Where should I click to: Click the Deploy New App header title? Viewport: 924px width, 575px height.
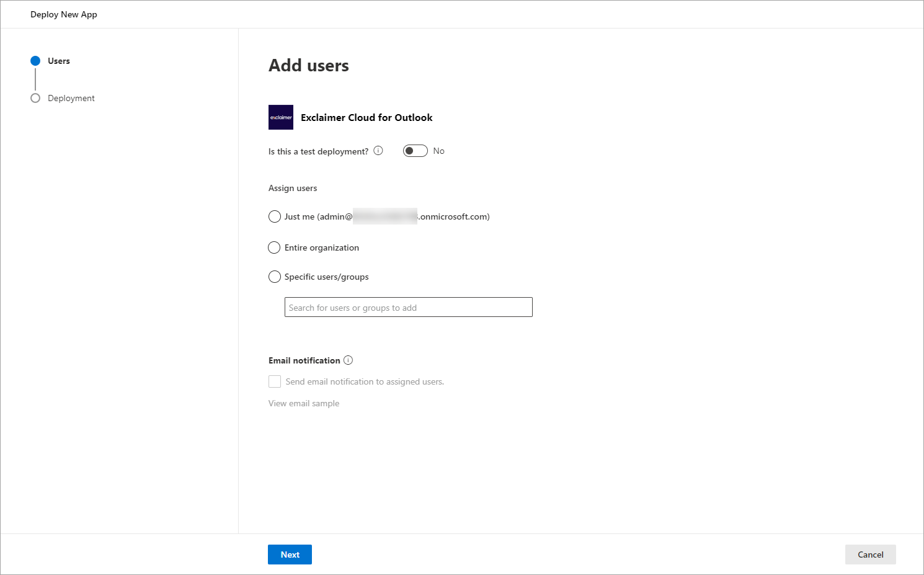click(x=64, y=14)
